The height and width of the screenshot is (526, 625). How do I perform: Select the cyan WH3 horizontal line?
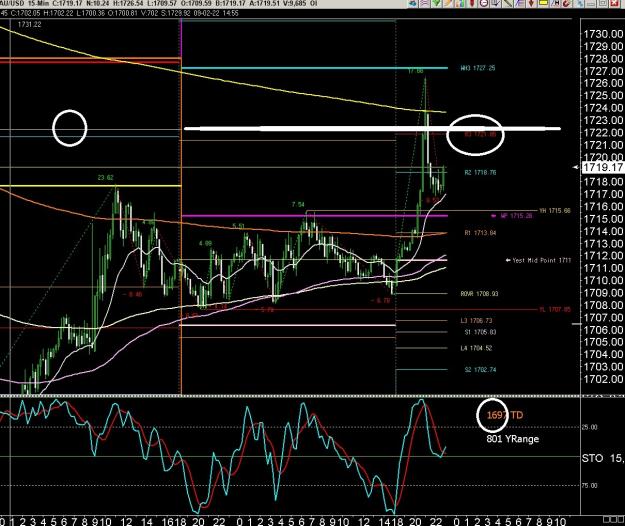[x=314, y=68]
